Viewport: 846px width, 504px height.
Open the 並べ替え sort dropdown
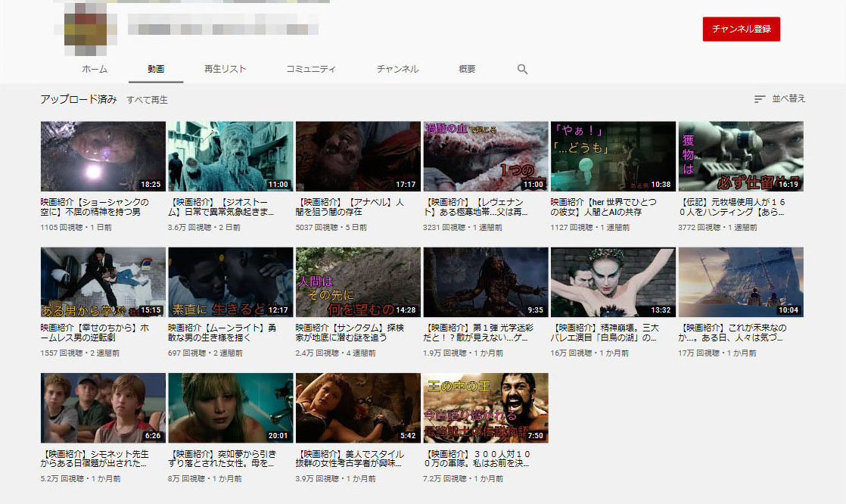pos(779,99)
